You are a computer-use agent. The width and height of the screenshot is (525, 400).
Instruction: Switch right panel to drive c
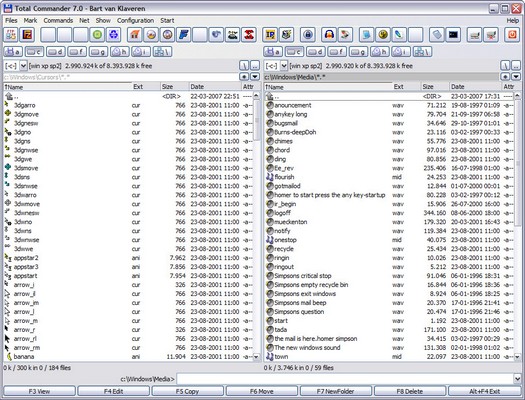point(295,52)
